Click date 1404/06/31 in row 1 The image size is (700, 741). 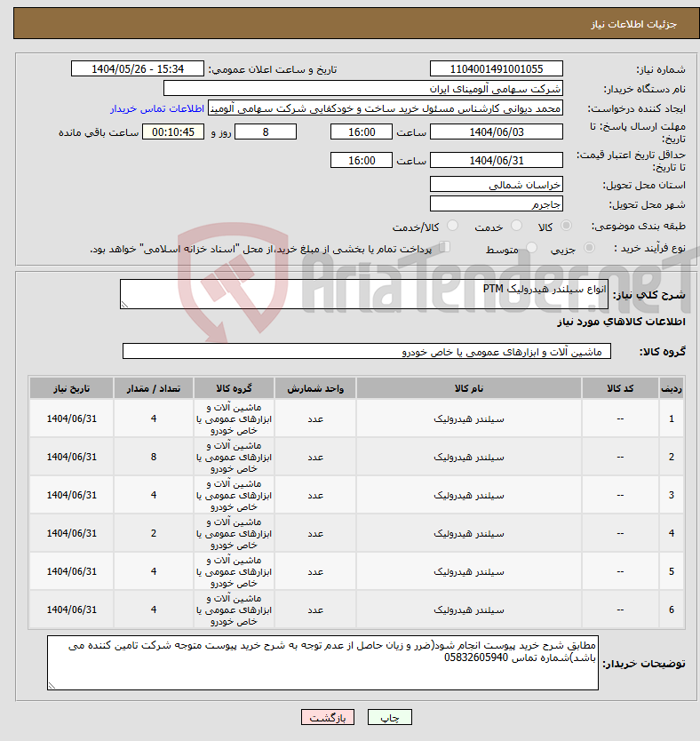point(71,418)
